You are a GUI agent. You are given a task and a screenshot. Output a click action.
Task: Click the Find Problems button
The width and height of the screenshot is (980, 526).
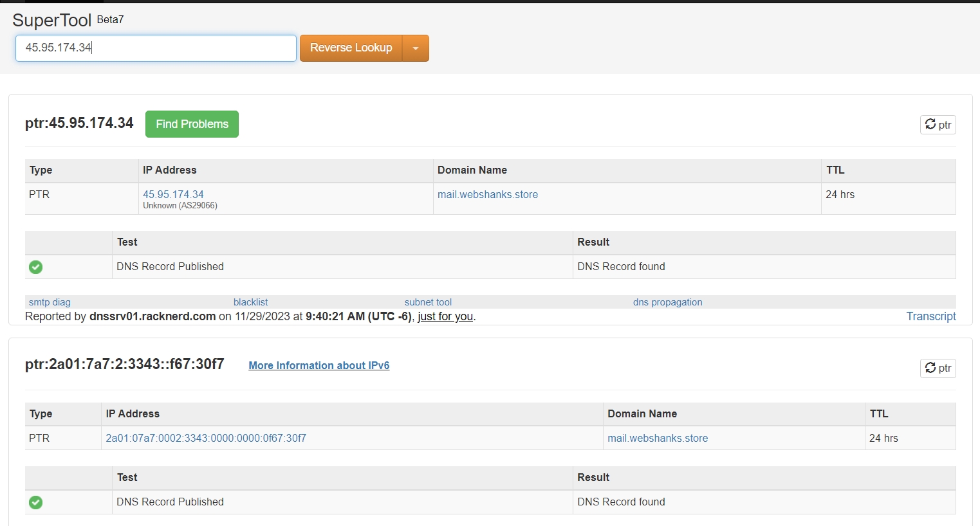point(192,124)
